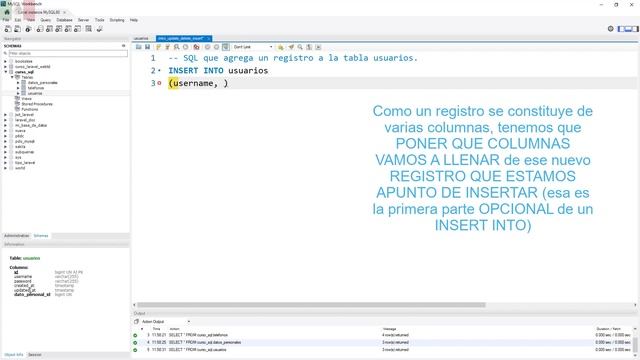Open the Query menu
Image resolution: width=640 pixels, height=360 pixels.
tap(46, 20)
